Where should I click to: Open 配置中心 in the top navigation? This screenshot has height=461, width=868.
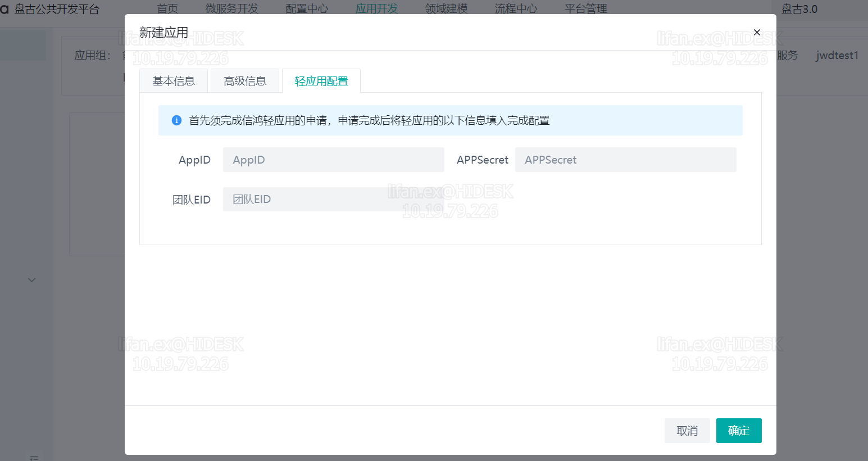click(x=307, y=8)
